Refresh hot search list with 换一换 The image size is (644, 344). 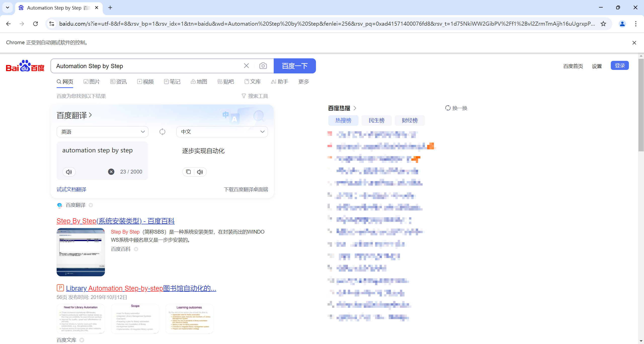[456, 108]
